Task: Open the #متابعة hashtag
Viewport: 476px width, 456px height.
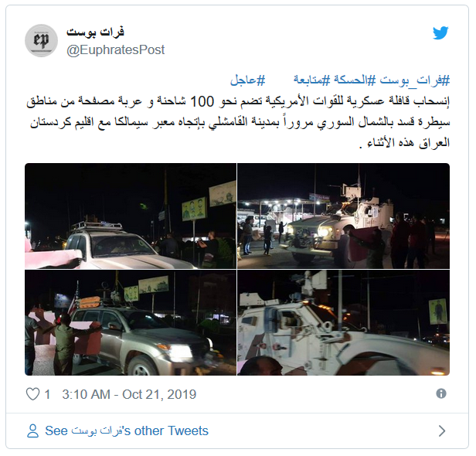Action: point(311,80)
